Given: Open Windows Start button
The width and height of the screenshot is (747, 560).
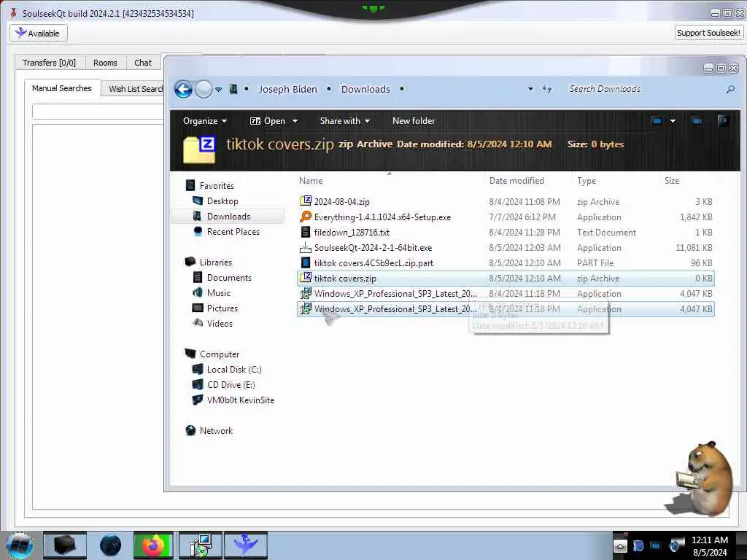Looking at the screenshot, I should pyautogui.click(x=20, y=545).
